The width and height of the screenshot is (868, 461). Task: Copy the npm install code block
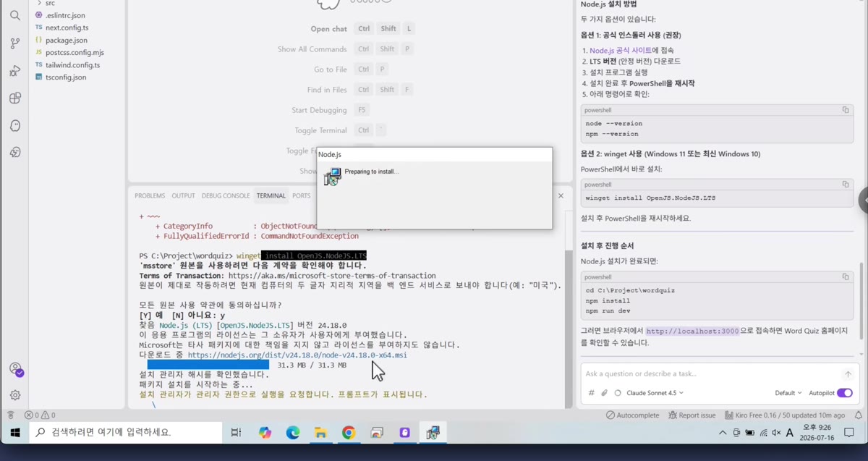(845, 277)
